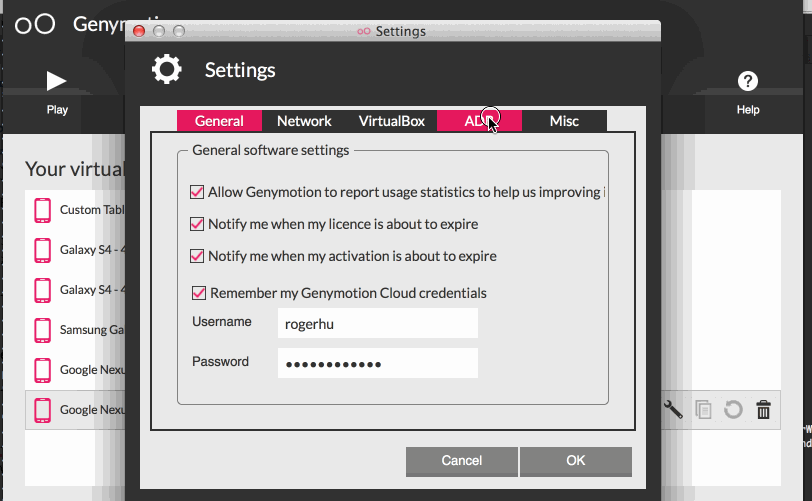Click the phone icon beside first Galaxy S4
Viewport: 812px width, 501px height.
(42, 250)
